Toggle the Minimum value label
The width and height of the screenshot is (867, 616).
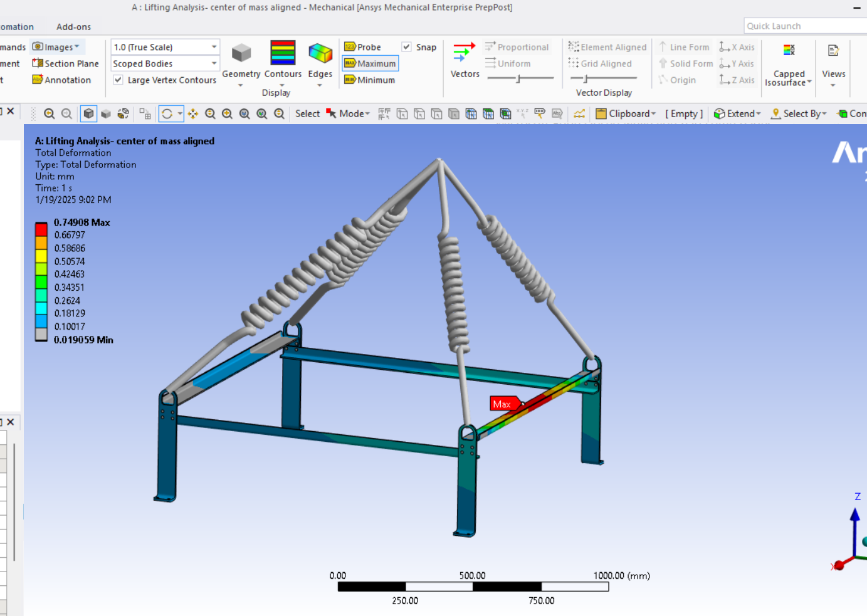click(x=370, y=80)
